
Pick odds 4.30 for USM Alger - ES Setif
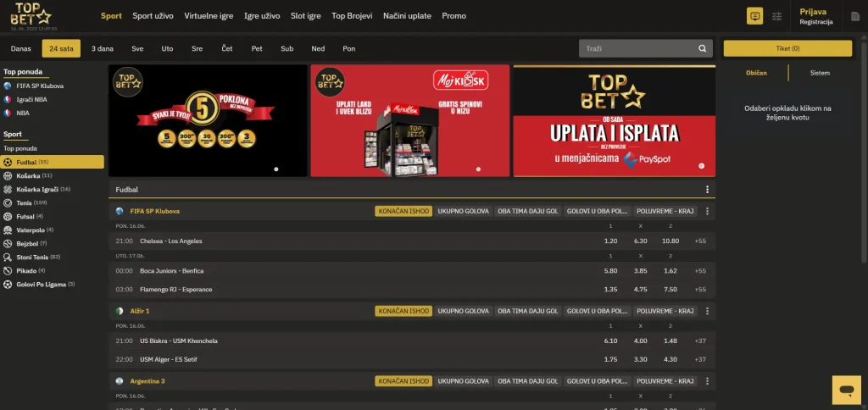point(670,360)
